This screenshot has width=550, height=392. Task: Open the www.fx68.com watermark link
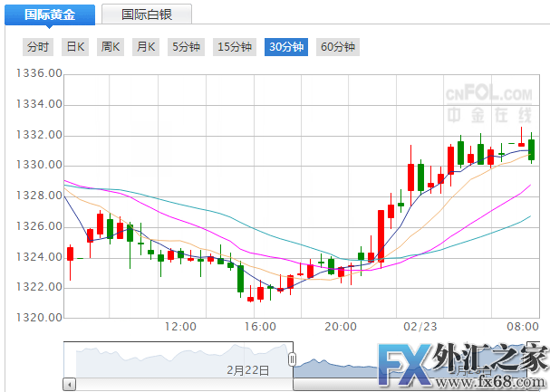[x=490, y=383]
